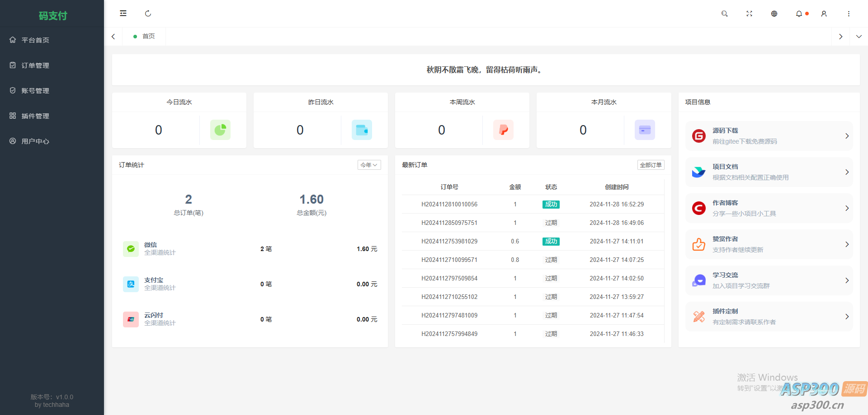Expand the breadcrumb chevron at top right
This screenshot has height=415, width=868.
[859, 36]
